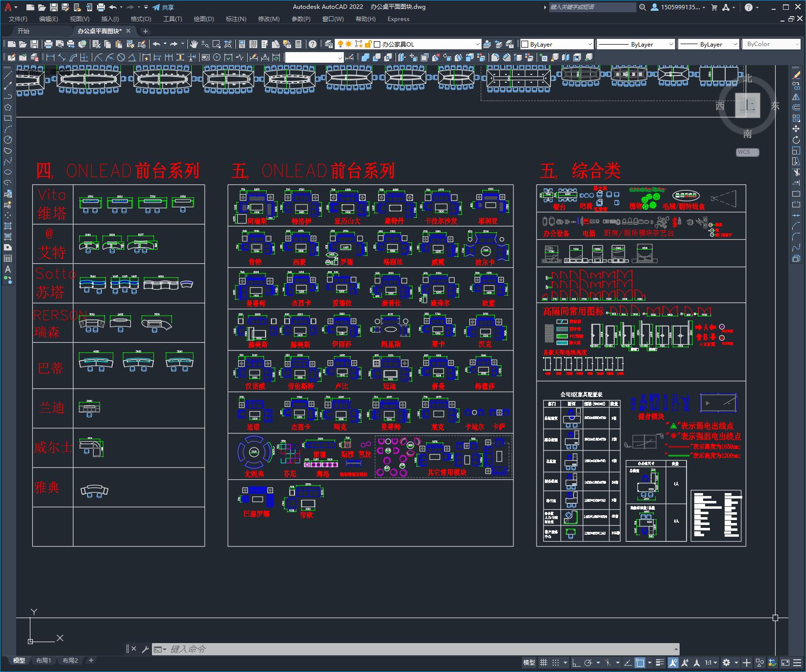Click the view cube top face 上
Viewport: 806px width, 672px height.
[x=747, y=105]
